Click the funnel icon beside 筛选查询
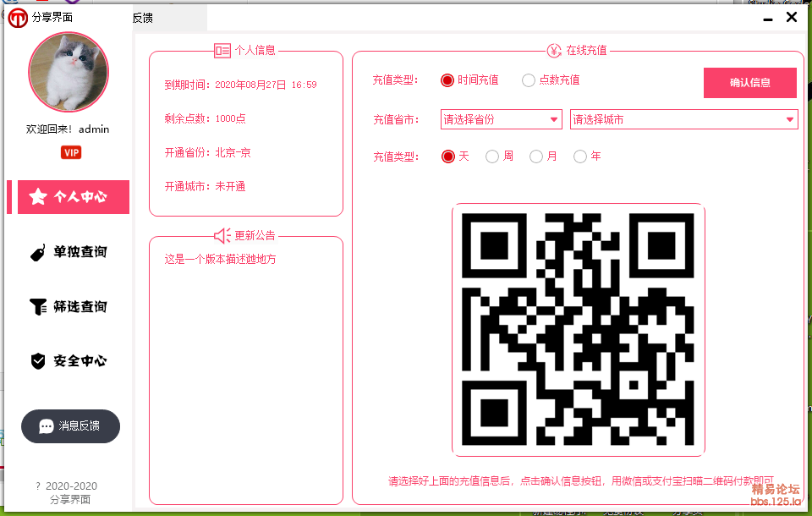This screenshot has width=812, height=516. (x=38, y=307)
